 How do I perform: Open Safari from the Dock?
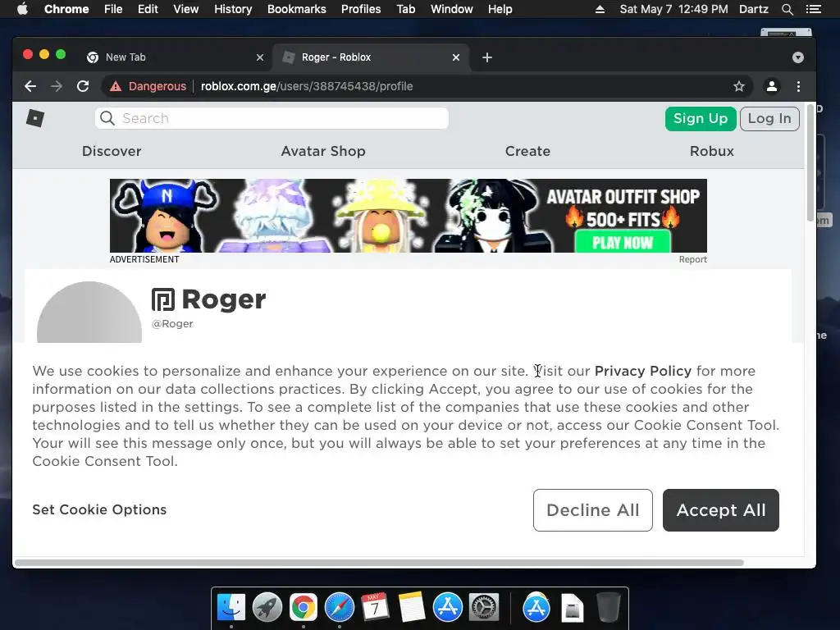(339, 608)
